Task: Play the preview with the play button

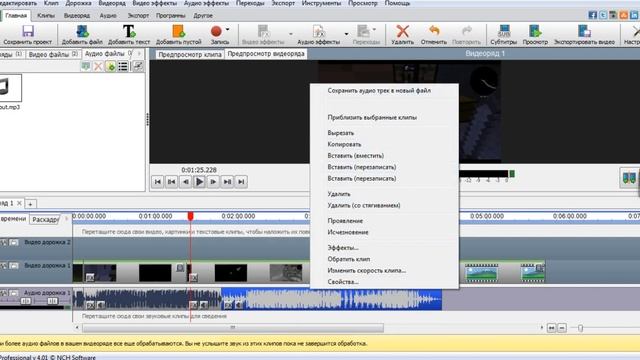Action: [x=199, y=182]
